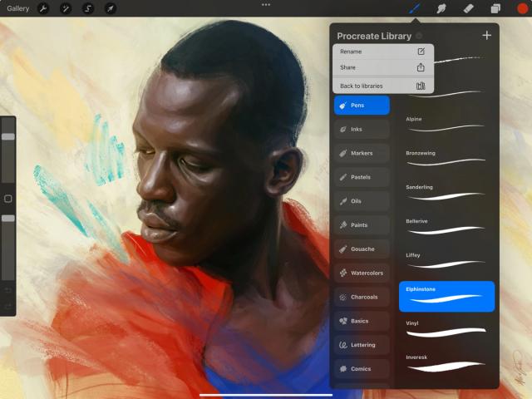The height and width of the screenshot is (399, 532).
Task: Click the Procreate Library title
Action: 374,36
